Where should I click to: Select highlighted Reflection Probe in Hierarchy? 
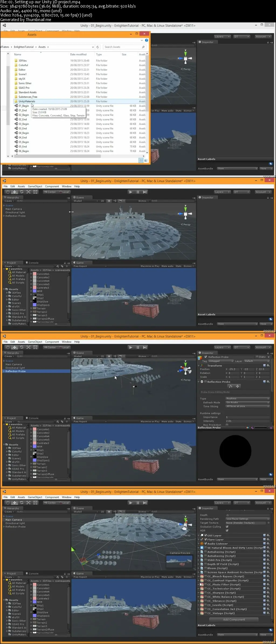[36, 371]
